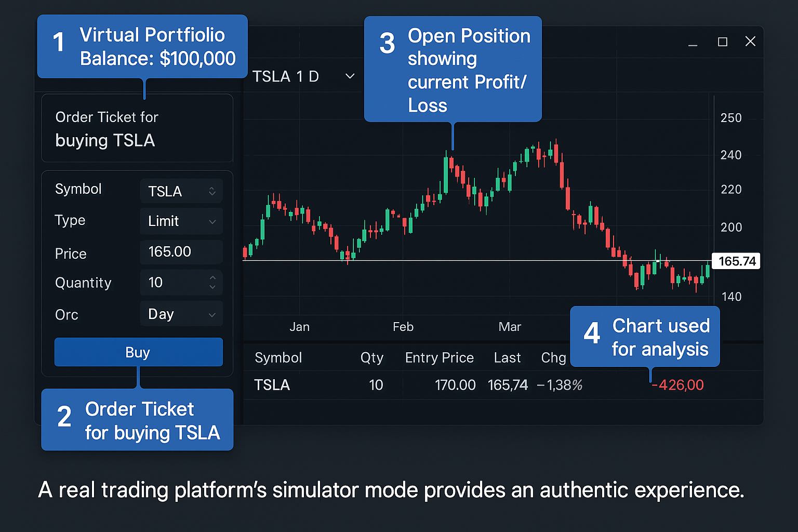The width and height of the screenshot is (798, 532).
Task: Click the Mar label on time axis
Action: tap(510, 327)
